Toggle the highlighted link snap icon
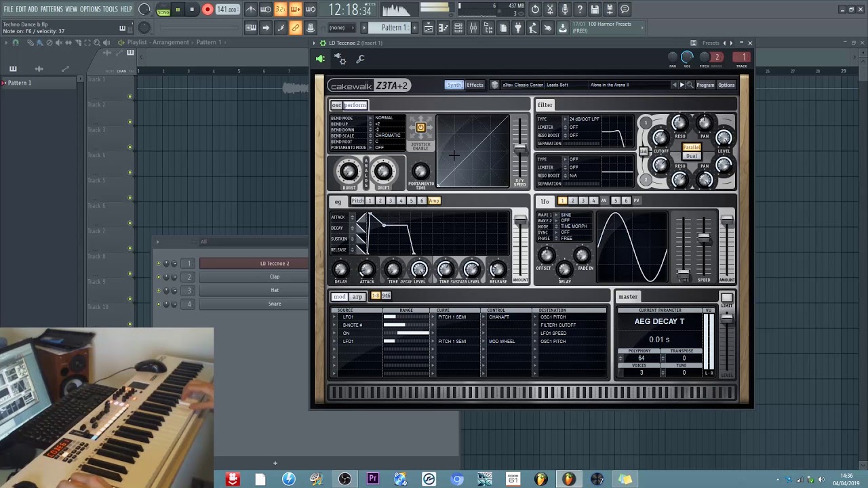The height and width of the screenshot is (488, 868). click(x=294, y=28)
